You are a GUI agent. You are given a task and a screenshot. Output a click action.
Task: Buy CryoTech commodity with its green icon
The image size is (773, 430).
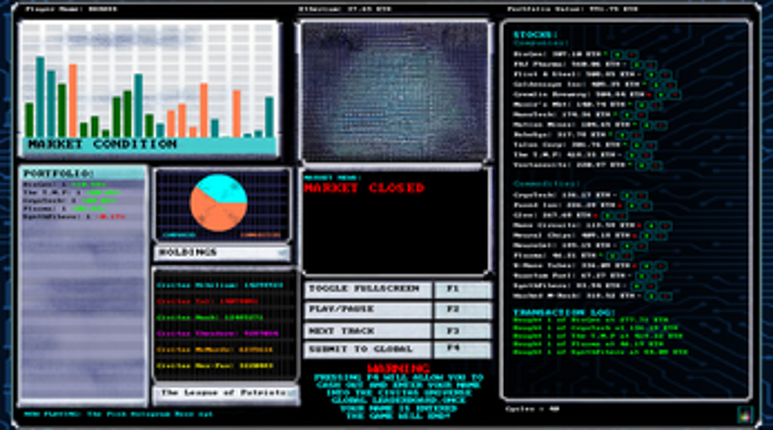click(x=628, y=195)
